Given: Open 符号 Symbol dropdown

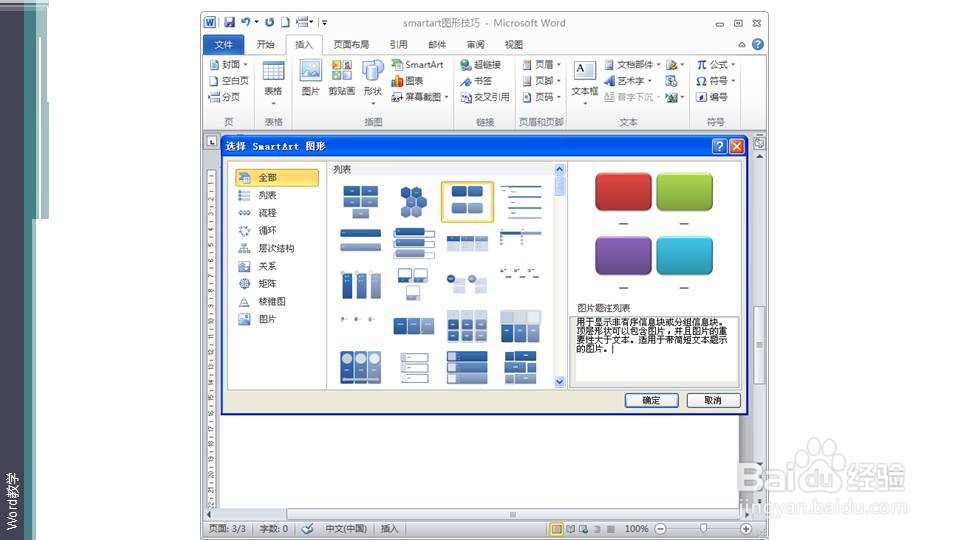Looking at the screenshot, I should [715, 81].
